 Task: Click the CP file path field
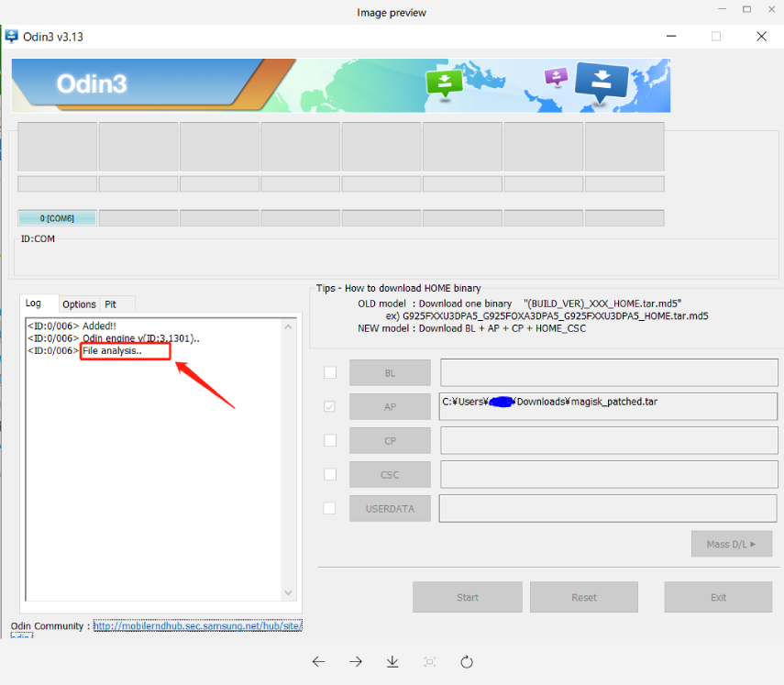coord(609,440)
